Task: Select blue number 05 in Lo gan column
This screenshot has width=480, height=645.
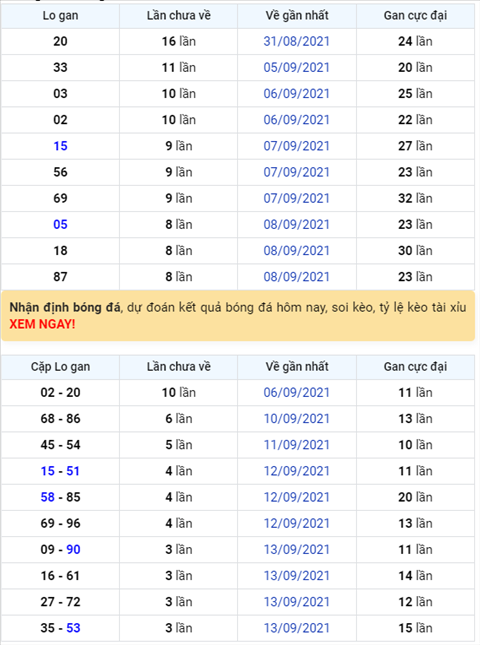Action: tap(60, 225)
